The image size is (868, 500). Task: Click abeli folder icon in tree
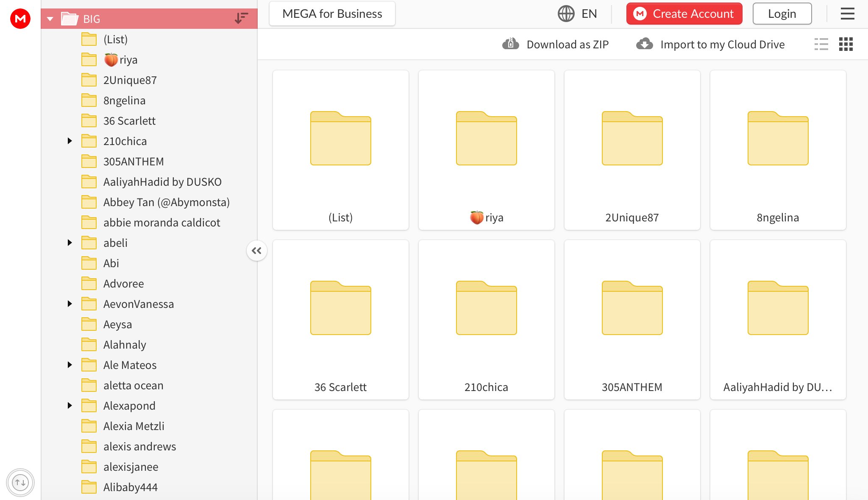[x=89, y=243]
